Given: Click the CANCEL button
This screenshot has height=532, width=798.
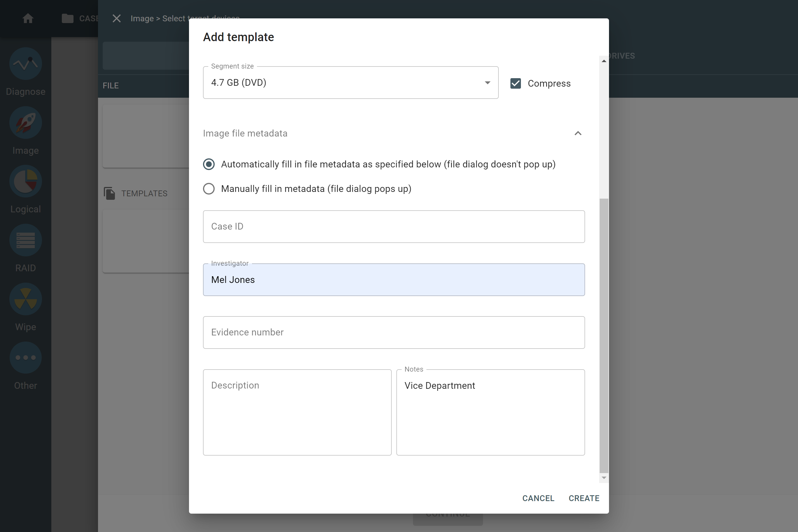Looking at the screenshot, I should click(538, 498).
